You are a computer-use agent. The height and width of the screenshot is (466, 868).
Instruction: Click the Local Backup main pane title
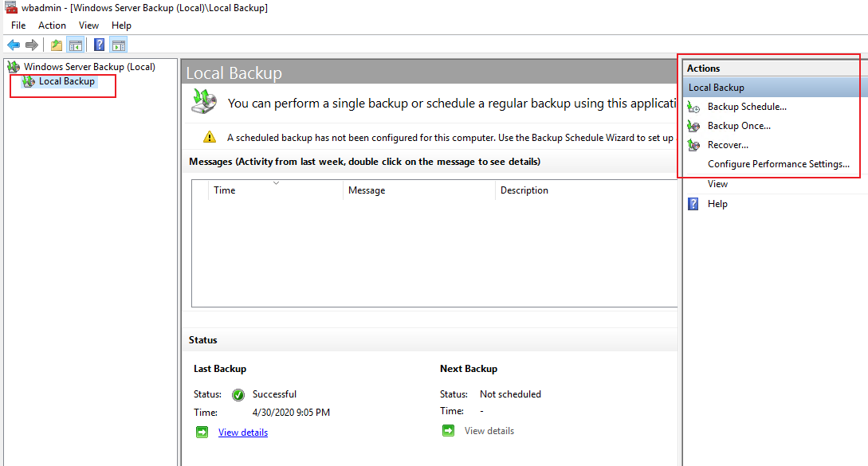[x=234, y=73]
